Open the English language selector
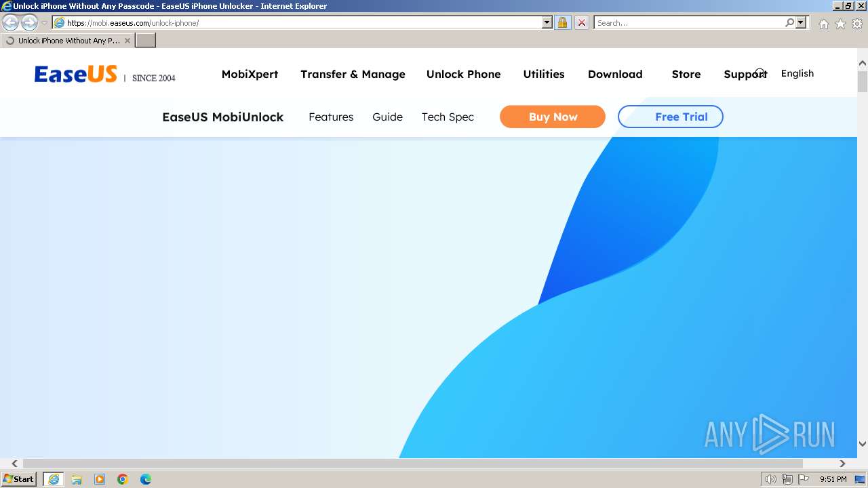Viewport: 868px width, 488px height. point(797,73)
